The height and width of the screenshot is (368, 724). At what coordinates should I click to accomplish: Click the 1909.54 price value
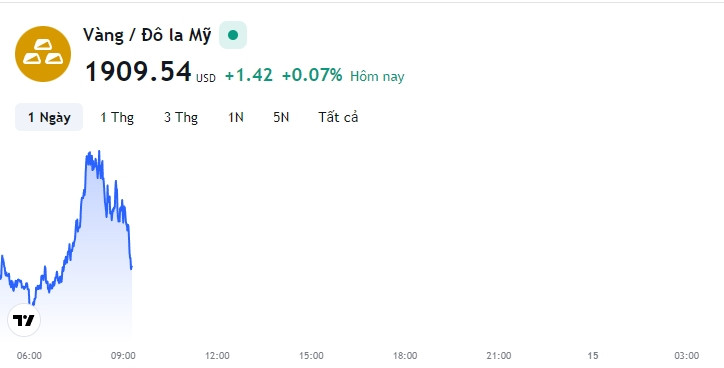(x=139, y=72)
